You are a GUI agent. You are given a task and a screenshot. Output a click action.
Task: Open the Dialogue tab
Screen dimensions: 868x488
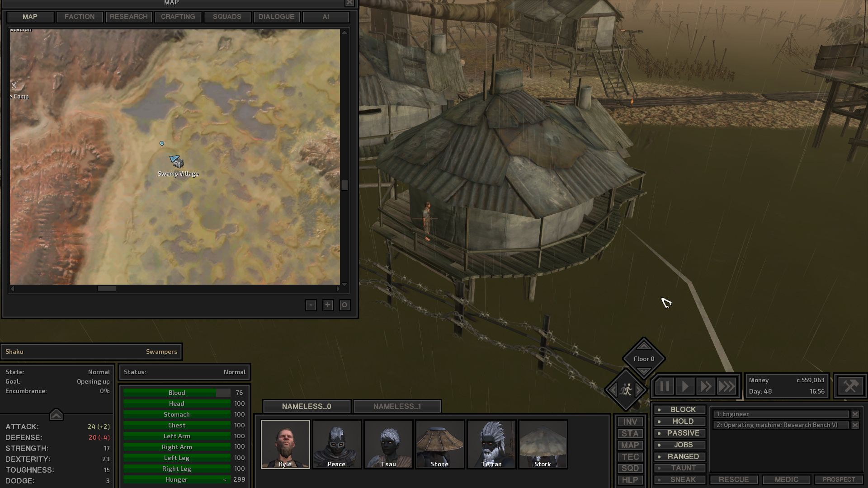(x=276, y=17)
